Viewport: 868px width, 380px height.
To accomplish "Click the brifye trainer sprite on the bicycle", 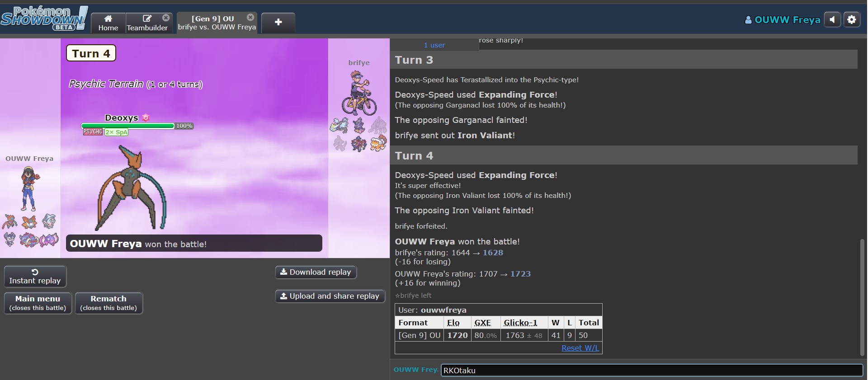I will coord(359,93).
